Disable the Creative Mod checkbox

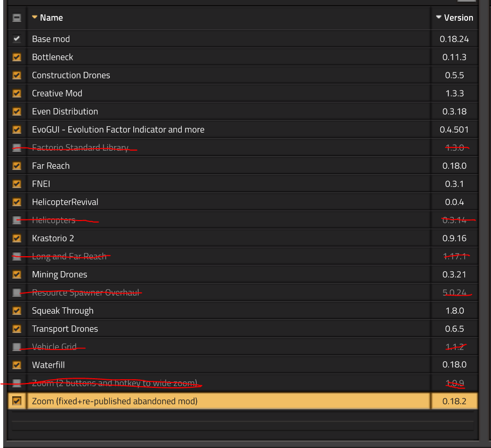tap(17, 94)
